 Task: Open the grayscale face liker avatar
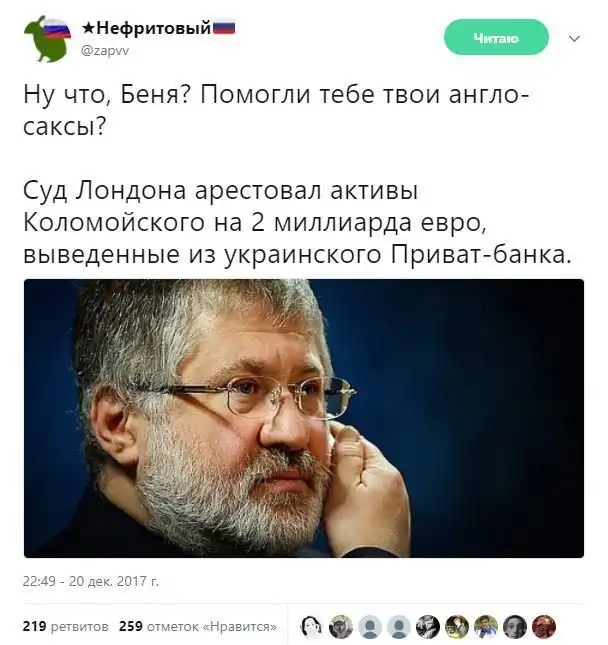tap(515, 626)
